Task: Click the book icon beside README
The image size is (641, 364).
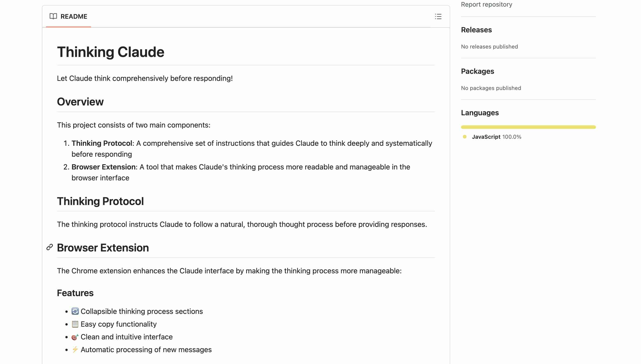Action: 53,16
